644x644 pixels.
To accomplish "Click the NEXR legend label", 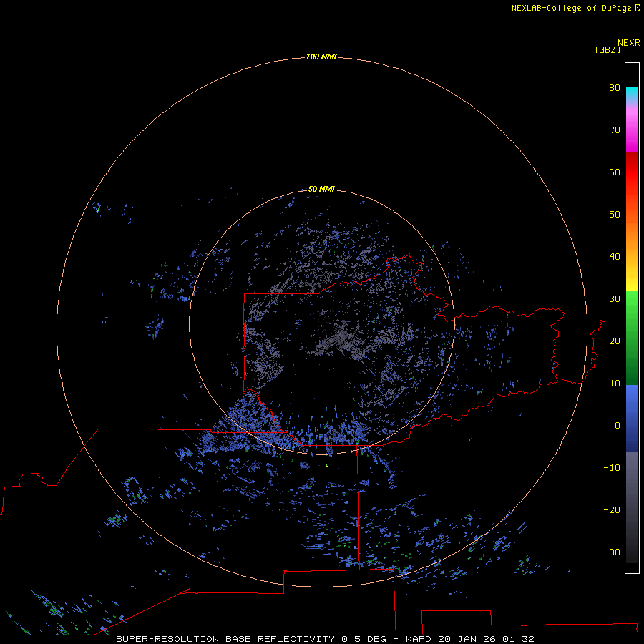I will pyautogui.click(x=629, y=43).
